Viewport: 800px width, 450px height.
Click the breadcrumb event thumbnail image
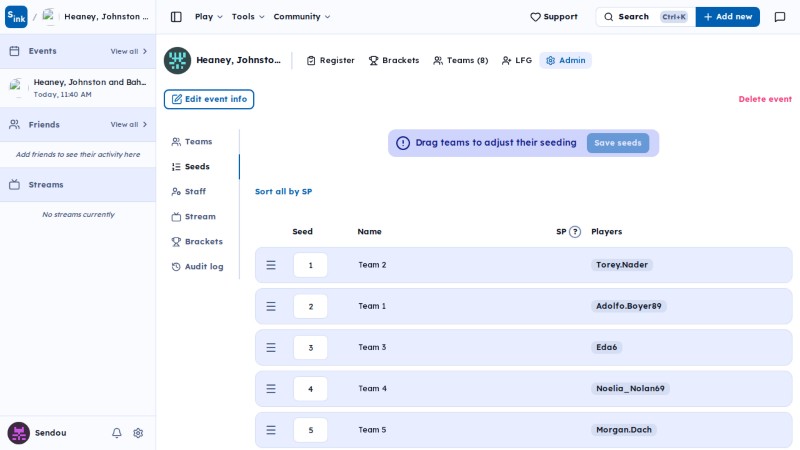pos(49,17)
